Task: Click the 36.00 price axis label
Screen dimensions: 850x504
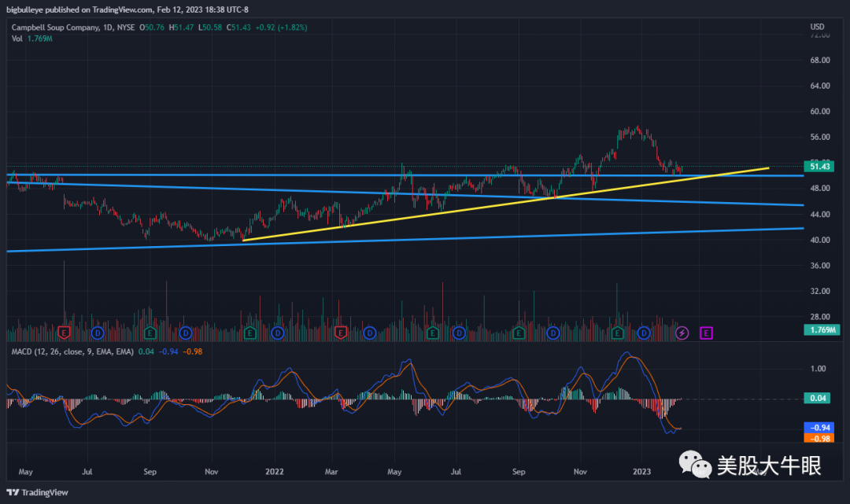Action: pyautogui.click(x=819, y=265)
